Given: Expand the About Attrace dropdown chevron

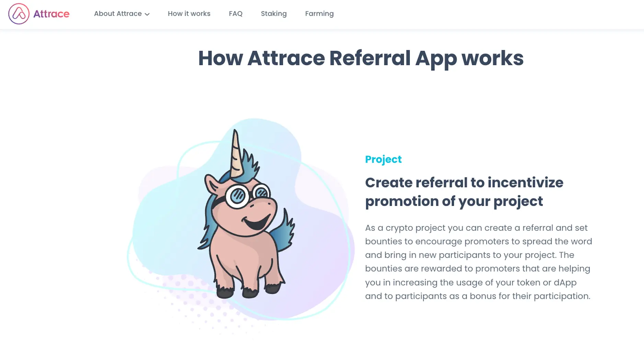Looking at the screenshot, I should coord(147,14).
